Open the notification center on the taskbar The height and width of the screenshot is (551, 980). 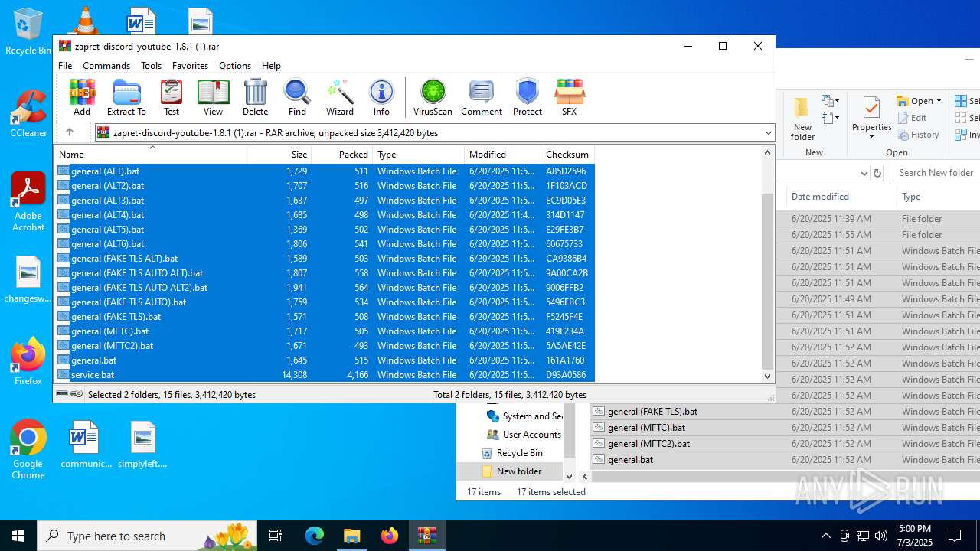click(x=955, y=536)
